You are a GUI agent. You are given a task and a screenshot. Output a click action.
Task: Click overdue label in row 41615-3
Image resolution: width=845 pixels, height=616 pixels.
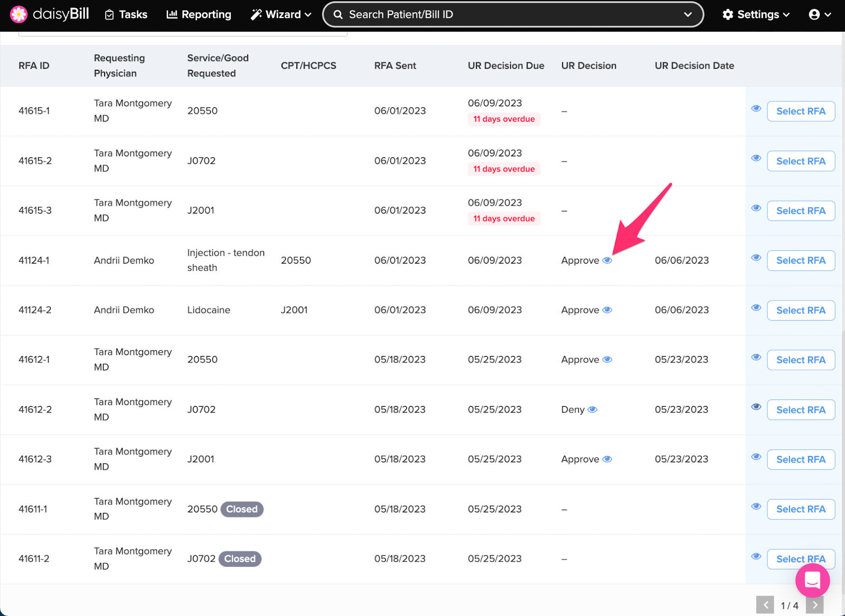click(504, 219)
